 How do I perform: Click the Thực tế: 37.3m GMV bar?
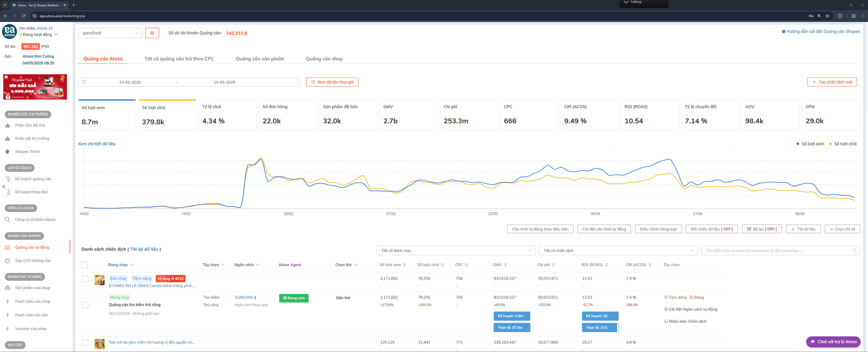[512, 327]
